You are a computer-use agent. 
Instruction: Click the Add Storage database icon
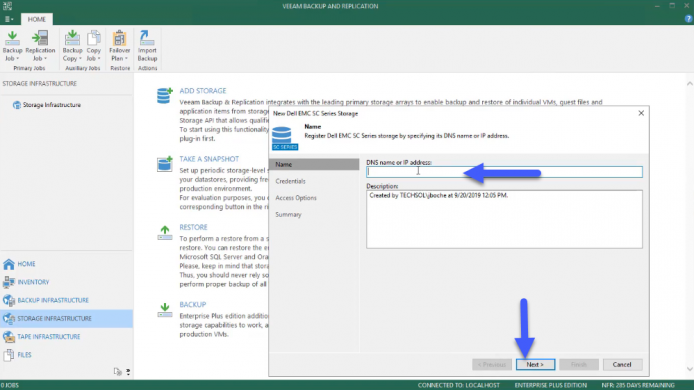[164, 96]
